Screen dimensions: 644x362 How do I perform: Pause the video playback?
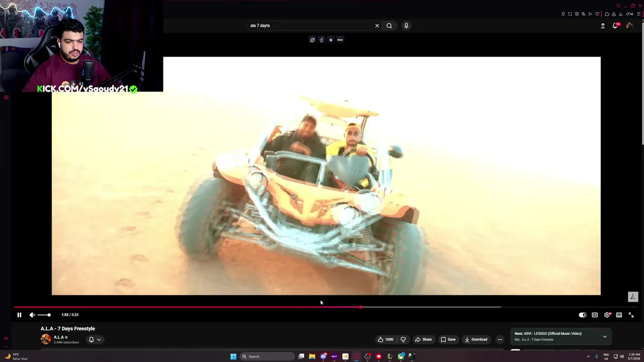click(19, 315)
